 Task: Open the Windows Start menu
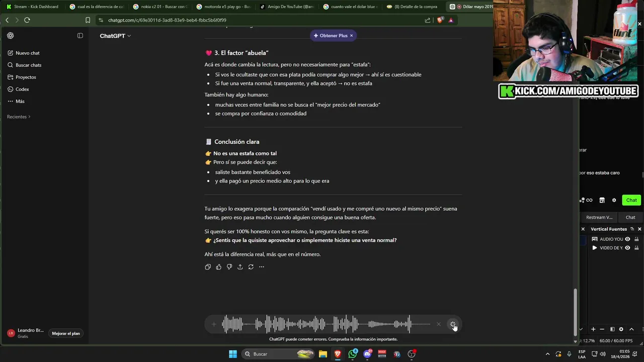point(233,354)
